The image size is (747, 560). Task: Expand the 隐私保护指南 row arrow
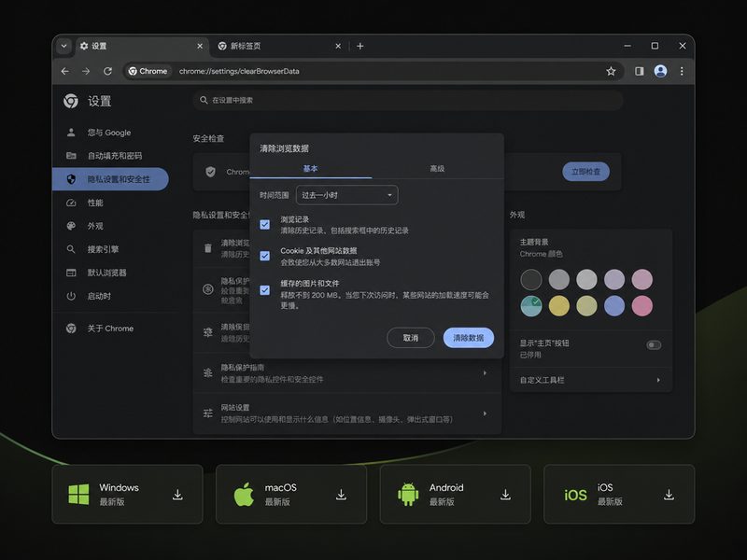tap(485, 372)
